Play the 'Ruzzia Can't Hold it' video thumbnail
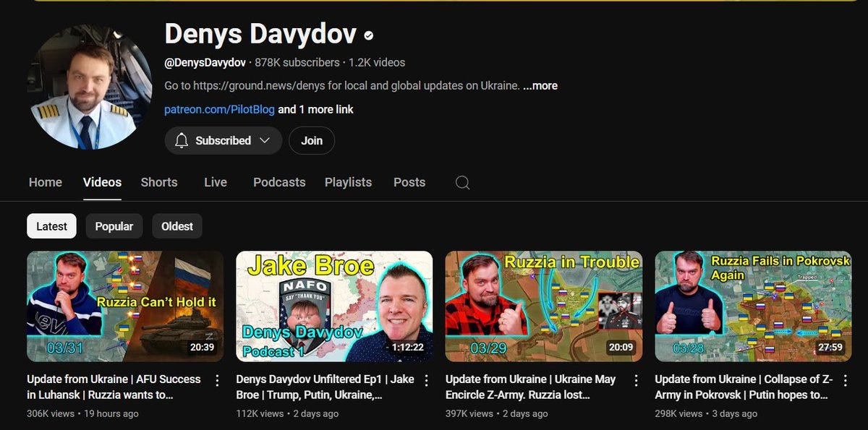Screen dimensions: 868x430 pos(125,306)
